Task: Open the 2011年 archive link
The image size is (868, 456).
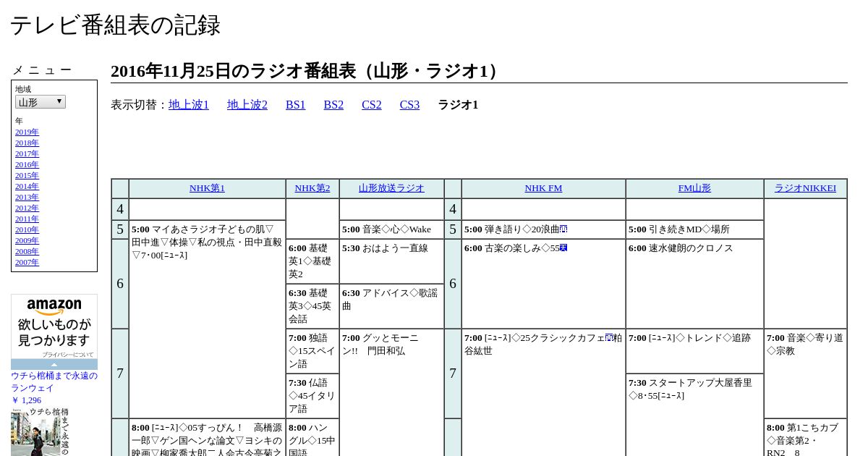Action: [x=27, y=219]
